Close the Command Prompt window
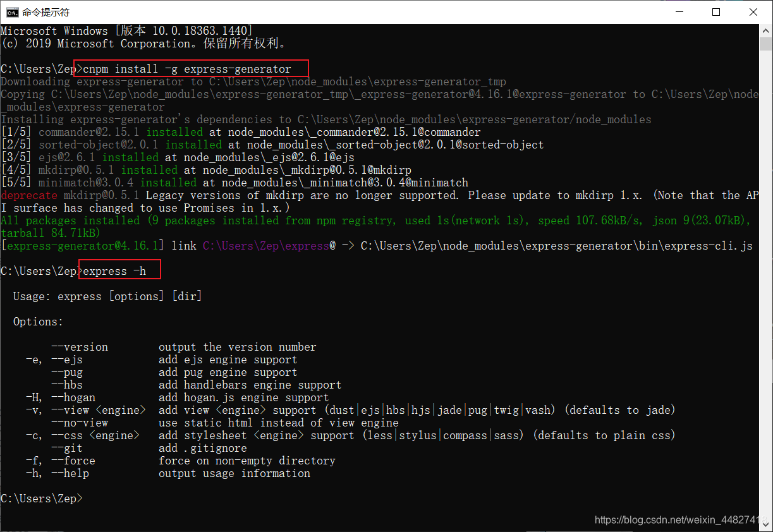The image size is (773, 532). click(753, 12)
